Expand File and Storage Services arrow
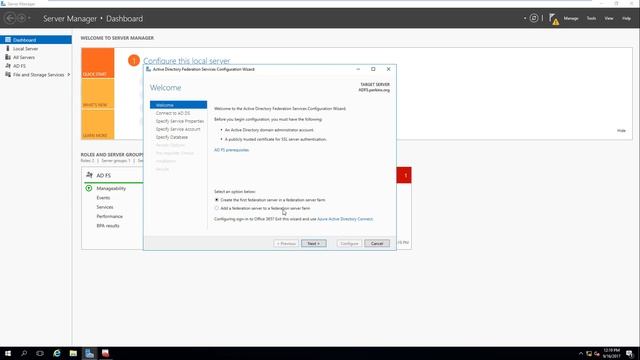The width and height of the screenshot is (640, 360). 69,75
